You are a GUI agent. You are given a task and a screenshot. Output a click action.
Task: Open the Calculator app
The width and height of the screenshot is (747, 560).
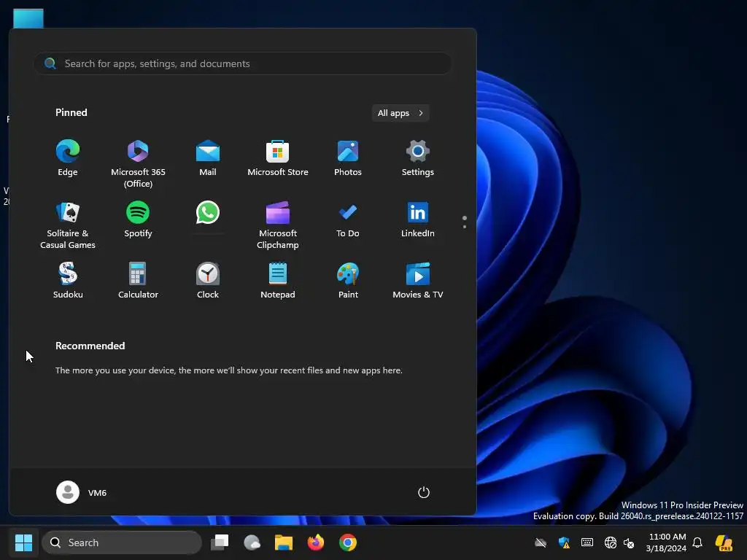coord(138,281)
